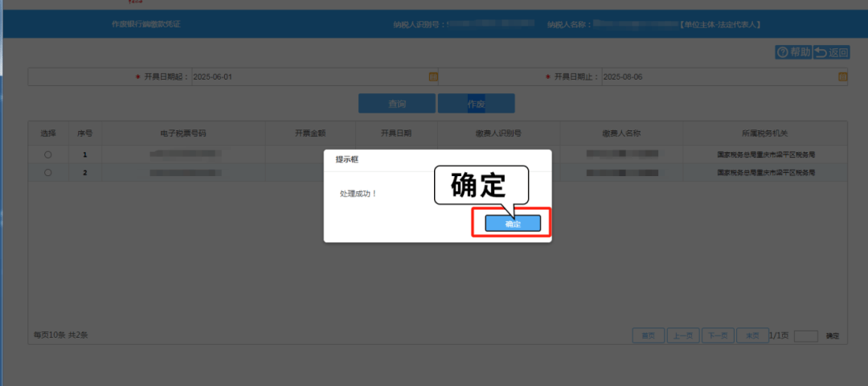Go to 首页 first page
Image resolution: width=868 pixels, height=386 pixels.
click(649, 335)
